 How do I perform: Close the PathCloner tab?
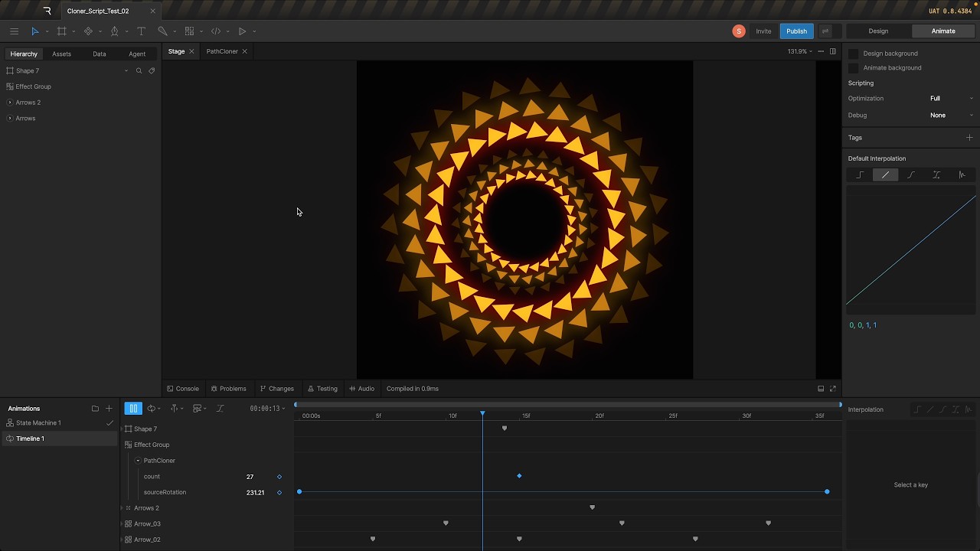coord(244,51)
